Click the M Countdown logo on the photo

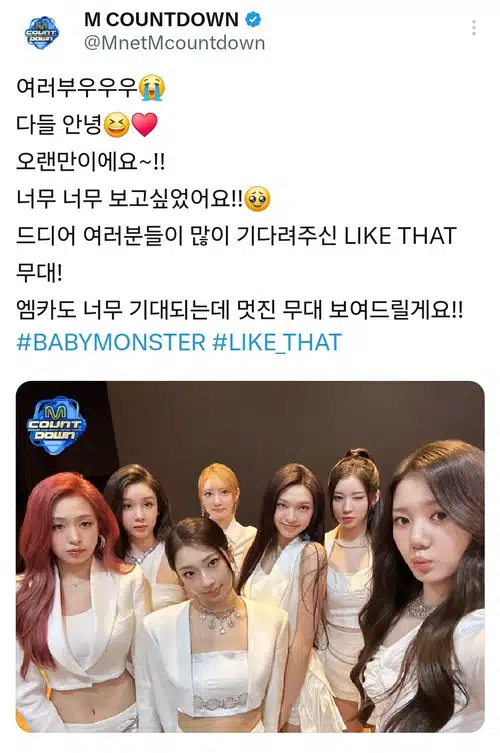click(56, 425)
